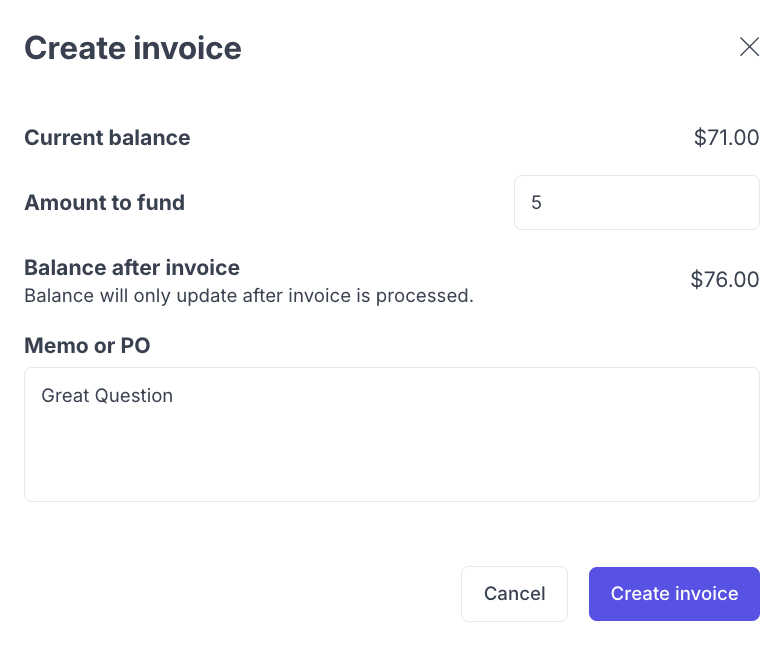Viewport: 784px width, 646px height.
Task: Click the Balance after invoice label
Action: tap(132, 268)
